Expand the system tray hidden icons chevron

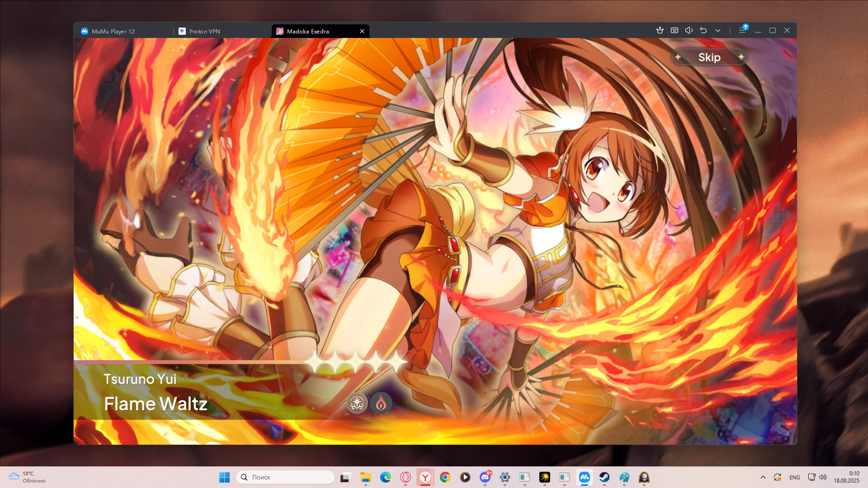(x=763, y=477)
